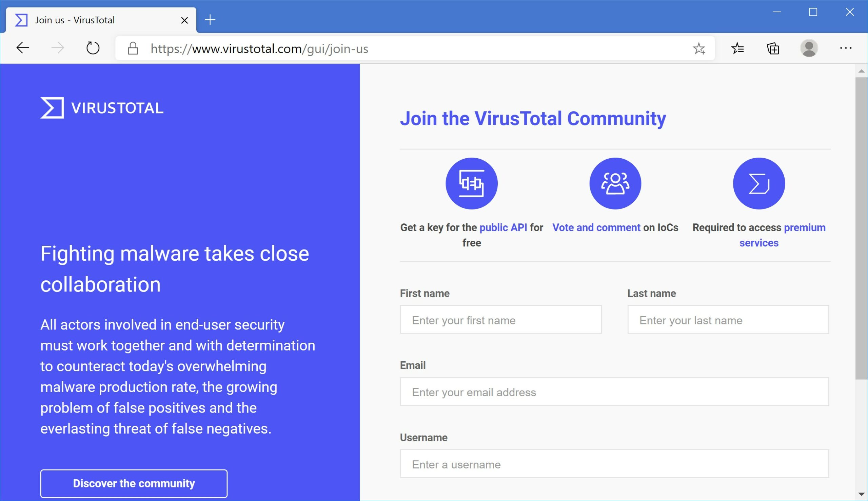This screenshot has width=868, height=501.
Task: Click the premium services sigma circle icon
Action: [x=759, y=183]
